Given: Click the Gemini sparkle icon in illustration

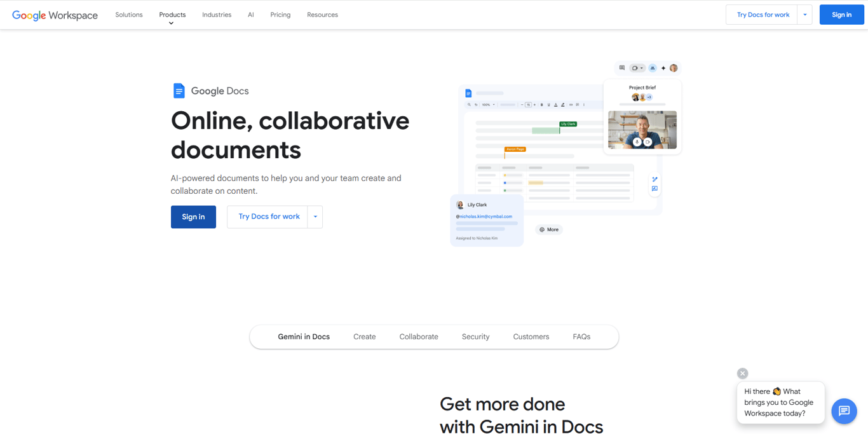Looking at the screenshot, I should [663, 68].
